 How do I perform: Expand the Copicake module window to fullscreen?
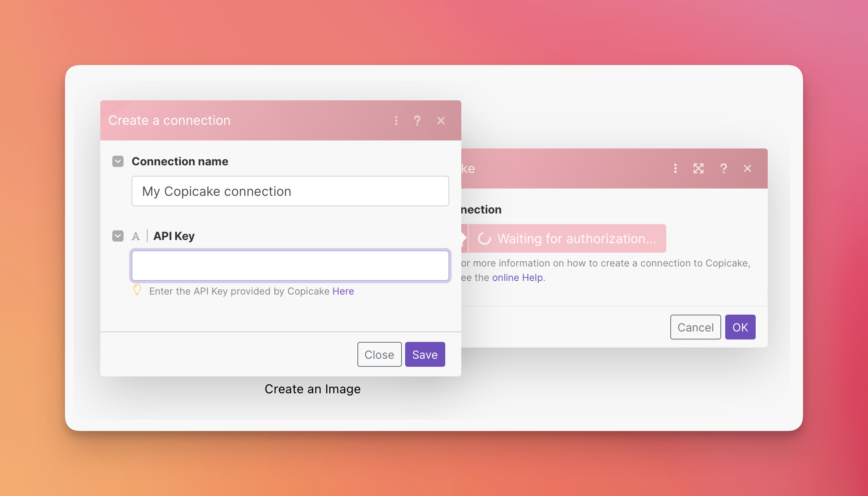point(699,169)
